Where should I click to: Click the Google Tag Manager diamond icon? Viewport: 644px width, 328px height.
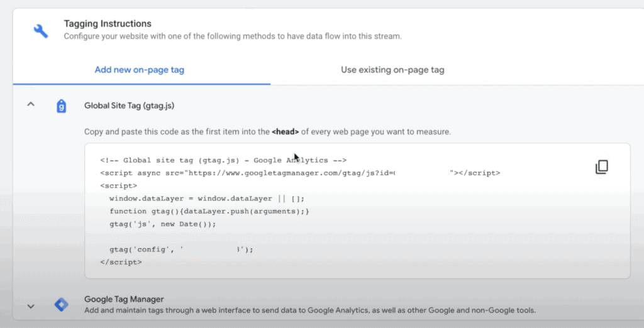coord(61,305)
